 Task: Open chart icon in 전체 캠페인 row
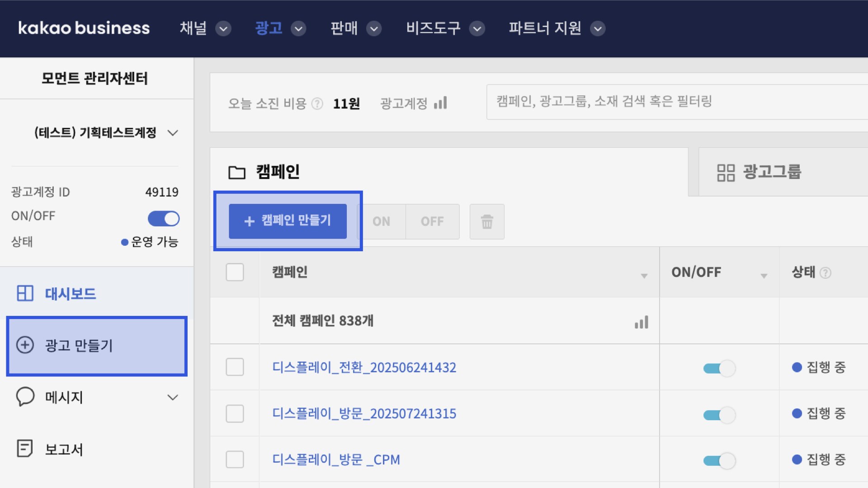coord(641,322)
